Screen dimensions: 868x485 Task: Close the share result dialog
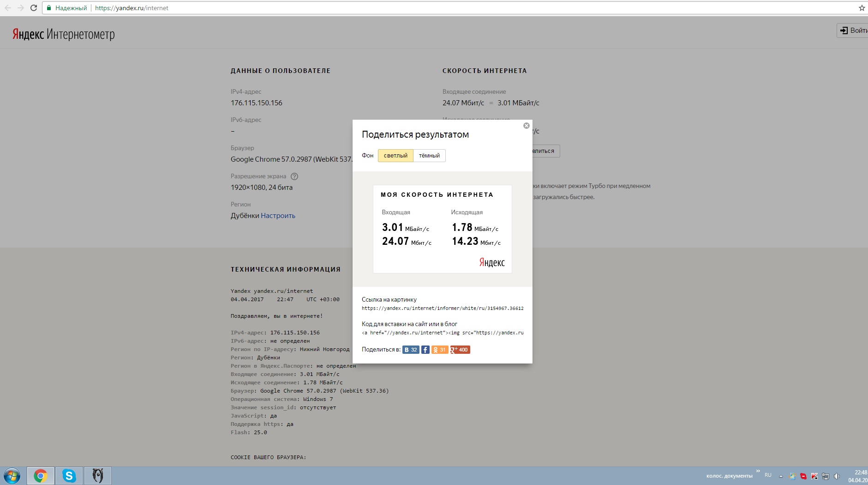coord(526,126)
